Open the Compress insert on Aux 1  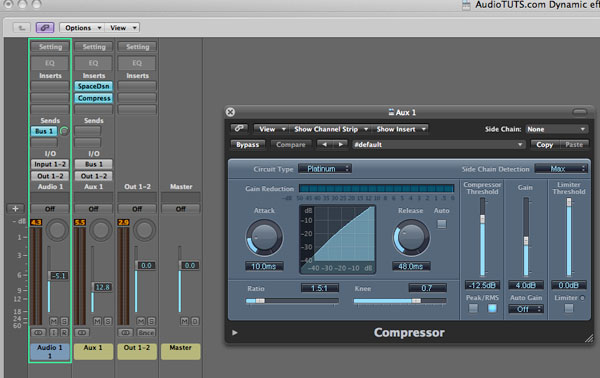pyautogui.click(x=94, y=98)
